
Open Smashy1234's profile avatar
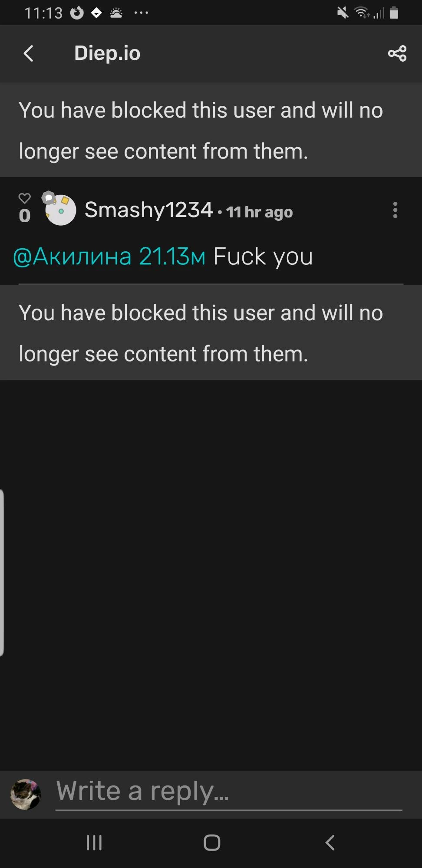[x=60, y=209]
